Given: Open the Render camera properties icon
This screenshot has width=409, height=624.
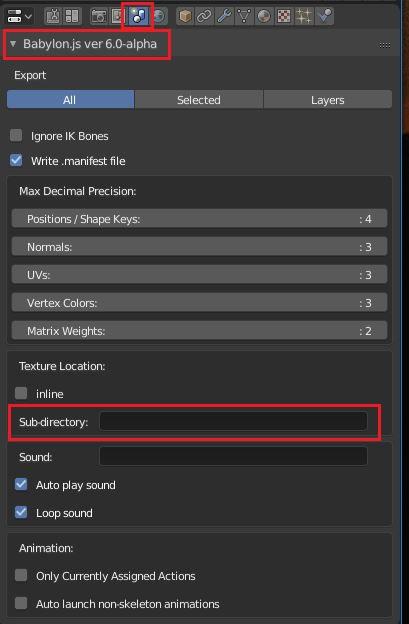Looking at the screenshot, I should 98,16.
